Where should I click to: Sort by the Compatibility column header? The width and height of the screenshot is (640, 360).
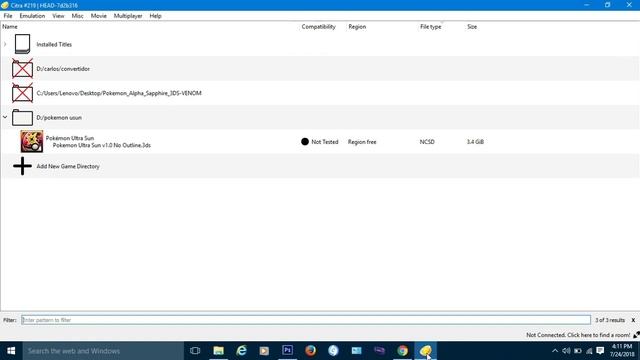[318, 27]
